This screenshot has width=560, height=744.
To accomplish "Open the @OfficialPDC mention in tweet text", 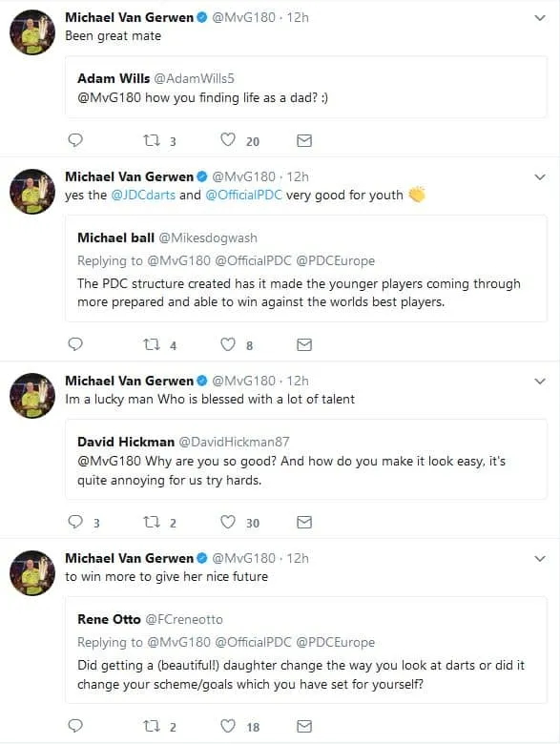I will click(x=244, y=195).
